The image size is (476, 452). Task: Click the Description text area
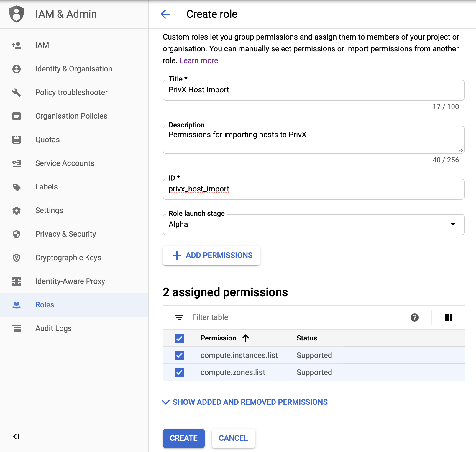314,140
